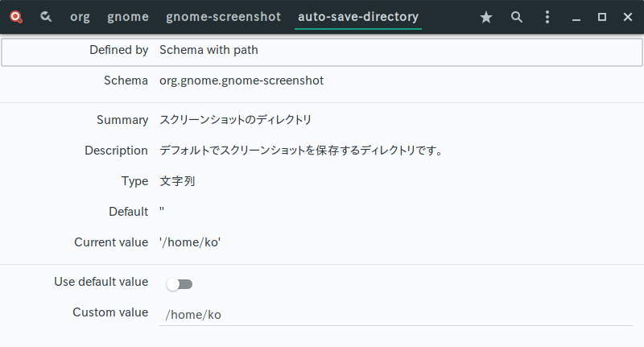Viewport: 644px width, 347px height.
Task: Click the dconf Editor red app icon
Action: 16,17
